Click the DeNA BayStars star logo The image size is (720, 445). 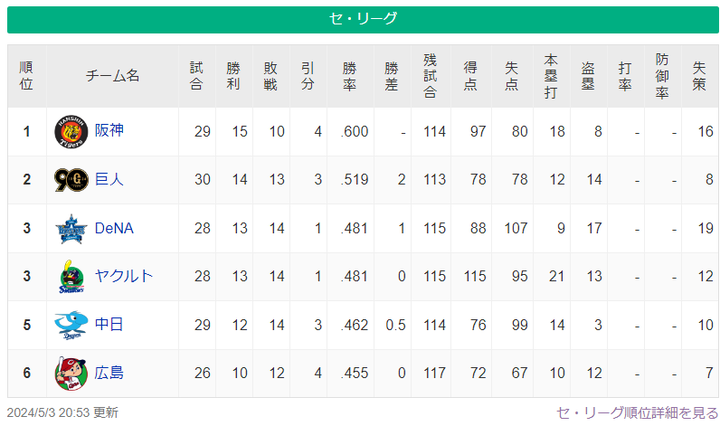coord(71,229)
